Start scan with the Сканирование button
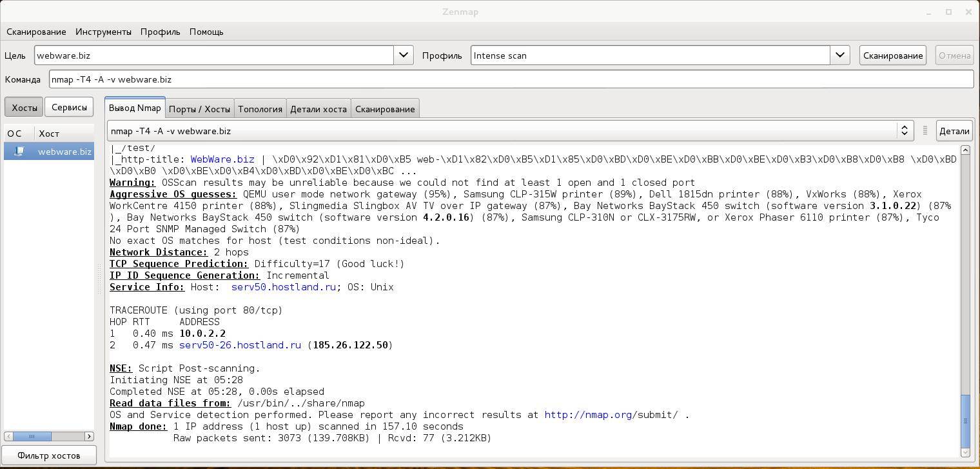The width and height of the screenshot is (980, 469). tap(893, 55)
